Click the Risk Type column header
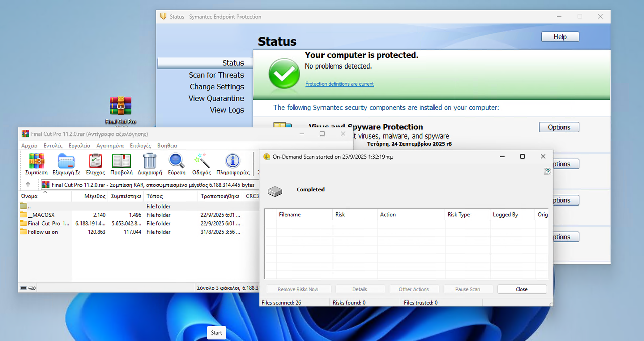 coord(467,215)
